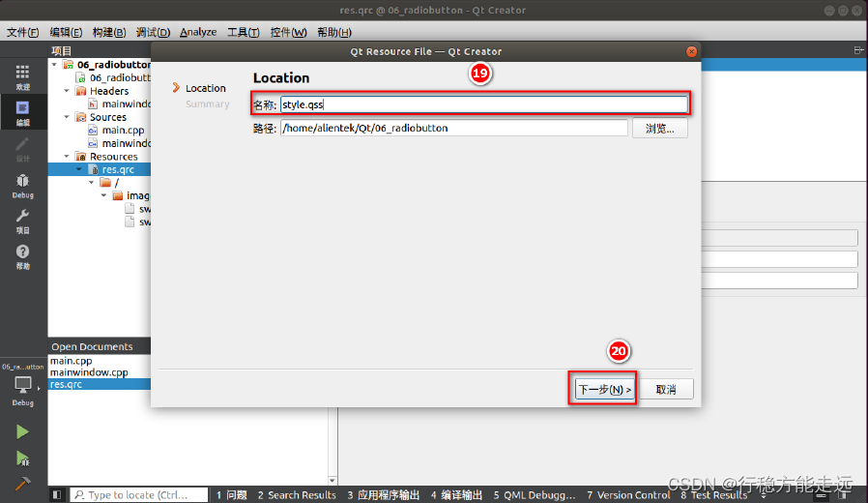Select the Location wizard step
The width and height of the screenshot is (868, 503).
click(205, 88)
